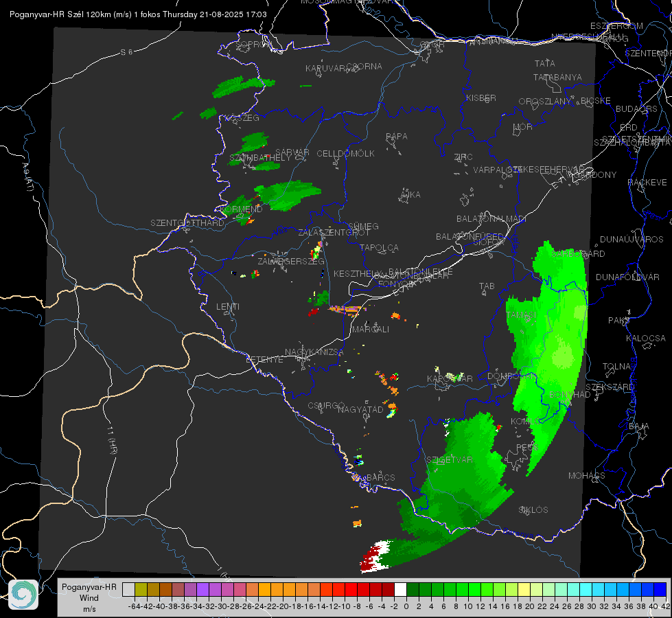Click the radar title text at top left
672x618 pixels.
[138, 14]
